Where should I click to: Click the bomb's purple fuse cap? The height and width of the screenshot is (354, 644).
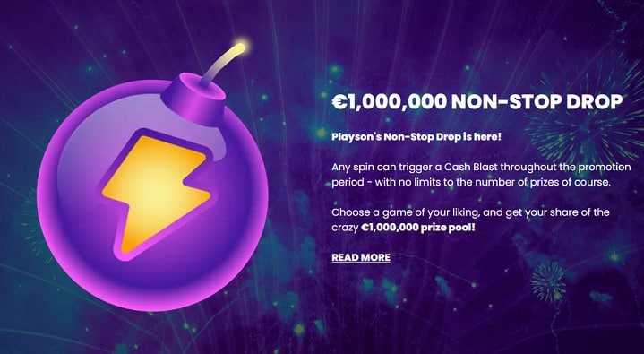click(x=193, y=98)
